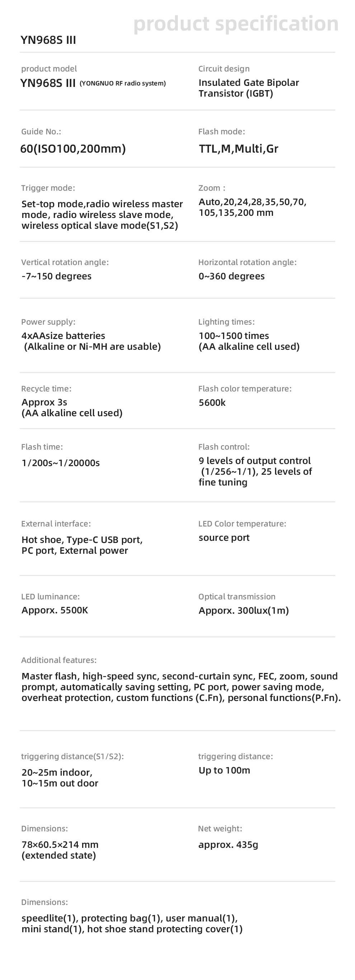The width and height of the screenshot is (355, 980).
Task: Click the Up to 100m triggering distance
Action: 224,770
